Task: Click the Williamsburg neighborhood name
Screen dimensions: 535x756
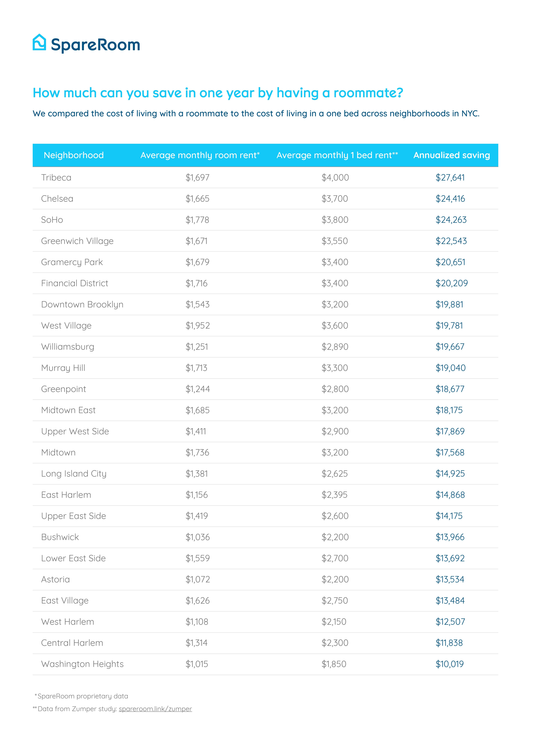Action: [x=68, y=347]
